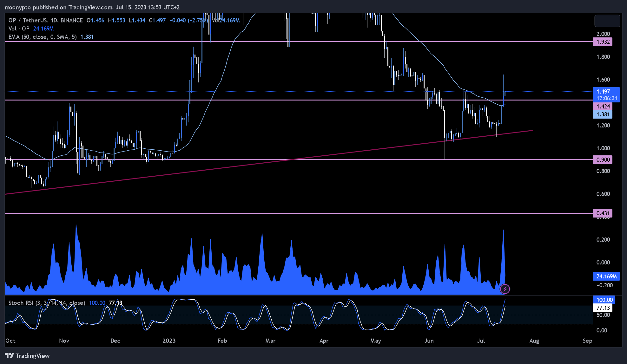Click the Jul label on time axis
The height and width of the screenshot is (364, 627).
tap(481, 341)
